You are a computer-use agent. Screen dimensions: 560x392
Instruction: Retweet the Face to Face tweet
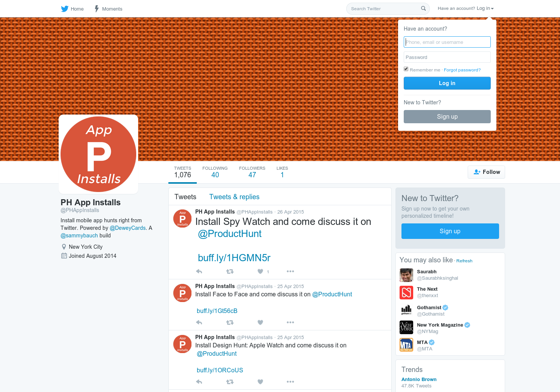click(x=230, y=322)
